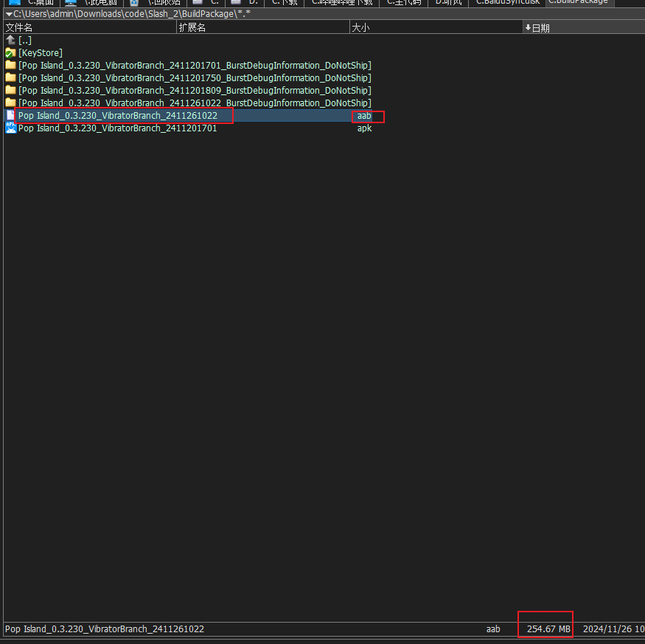Sort by the 扩展名 column header
Viewport: 645px width, 644px height.
tap(263, 27)
